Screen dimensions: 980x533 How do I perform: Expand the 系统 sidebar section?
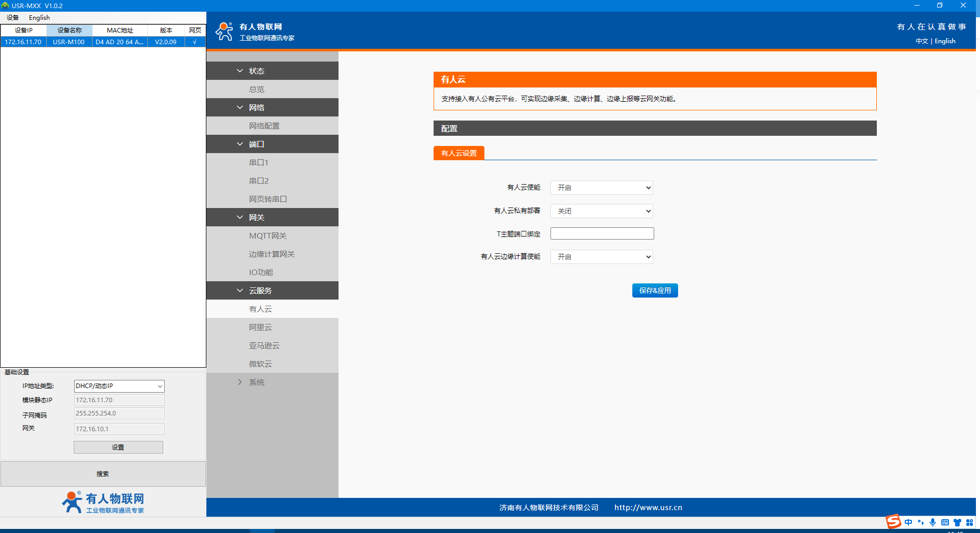click(256, 382)
